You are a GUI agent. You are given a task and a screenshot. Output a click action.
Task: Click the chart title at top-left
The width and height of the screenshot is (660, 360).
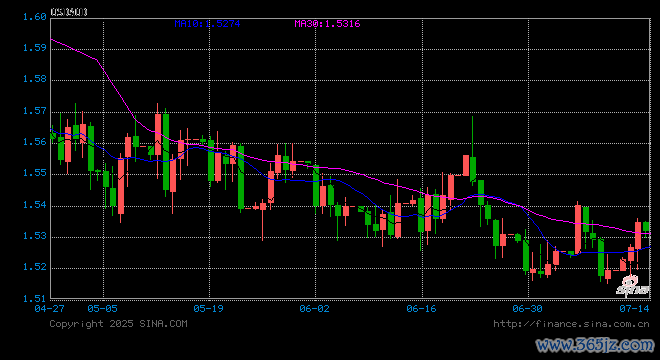coord(69,12)
